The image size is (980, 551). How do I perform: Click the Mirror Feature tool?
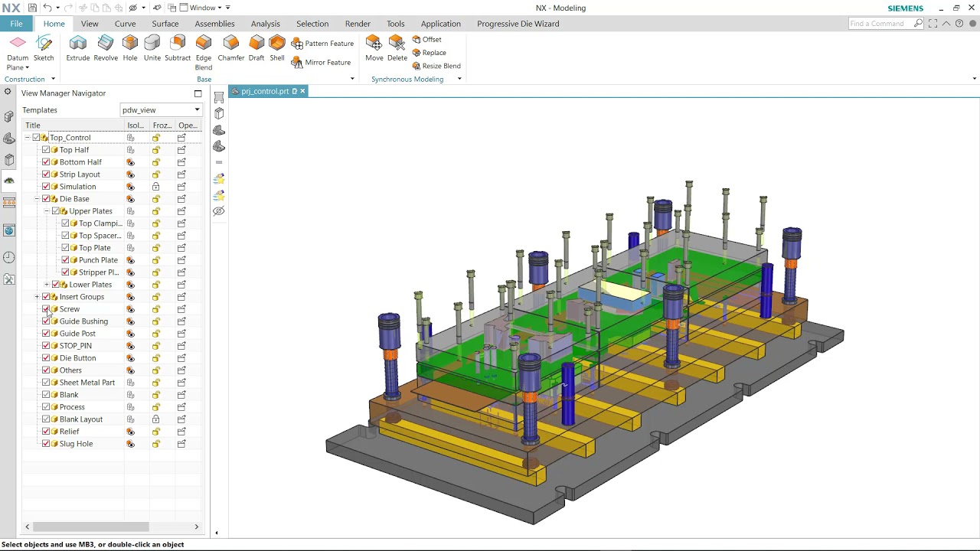point(322,63)
